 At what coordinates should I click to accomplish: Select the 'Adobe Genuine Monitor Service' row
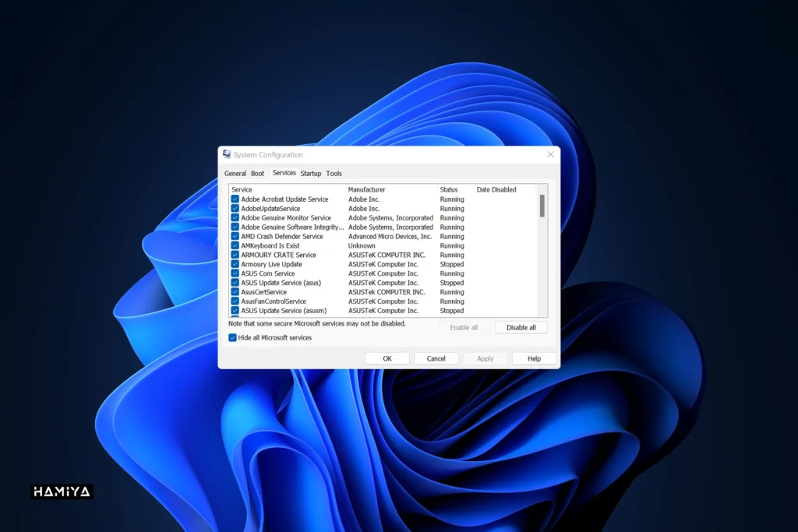383,217
